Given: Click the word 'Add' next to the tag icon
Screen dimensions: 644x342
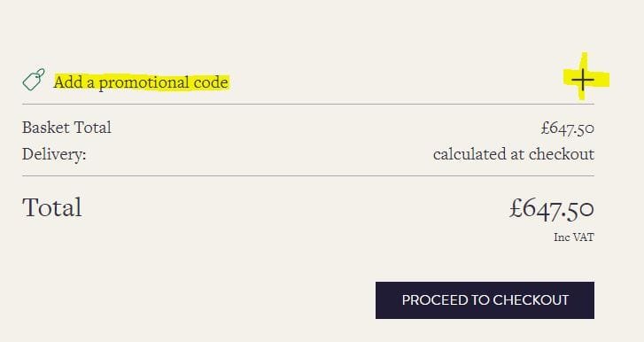Looking at the screenshot, I should [68, 82].
